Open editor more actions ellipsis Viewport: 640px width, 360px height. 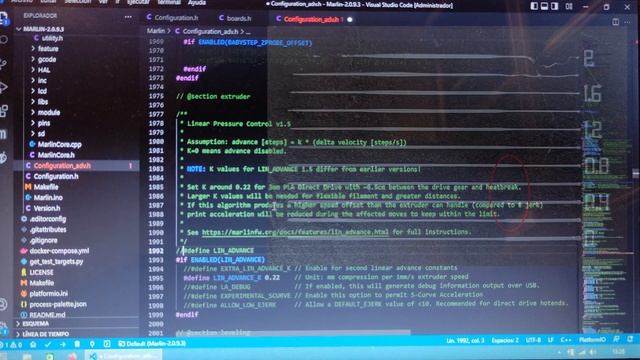628,22
